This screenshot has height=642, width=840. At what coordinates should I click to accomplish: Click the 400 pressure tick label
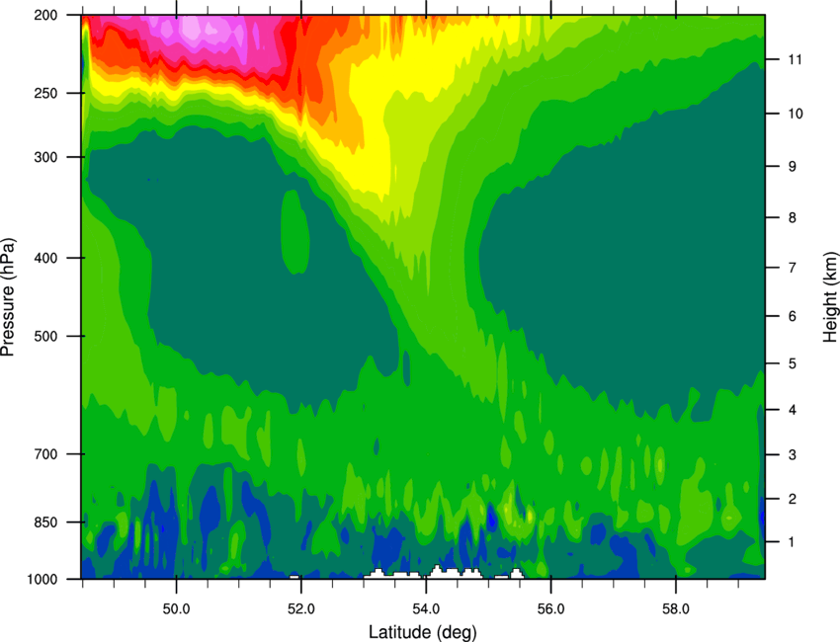tap(45, 258)
